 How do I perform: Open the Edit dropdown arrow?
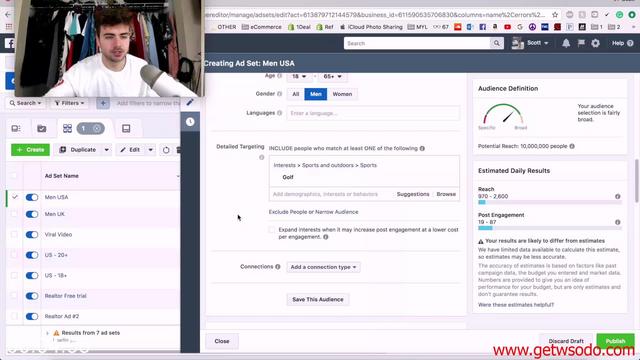click(x=150, y=150)
